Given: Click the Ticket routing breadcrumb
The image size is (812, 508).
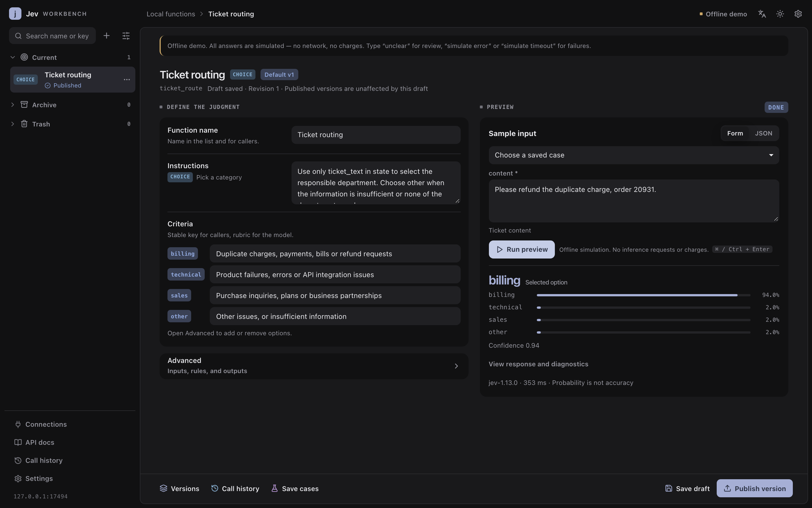Looking at the screenshot, I should coord(231,14).
